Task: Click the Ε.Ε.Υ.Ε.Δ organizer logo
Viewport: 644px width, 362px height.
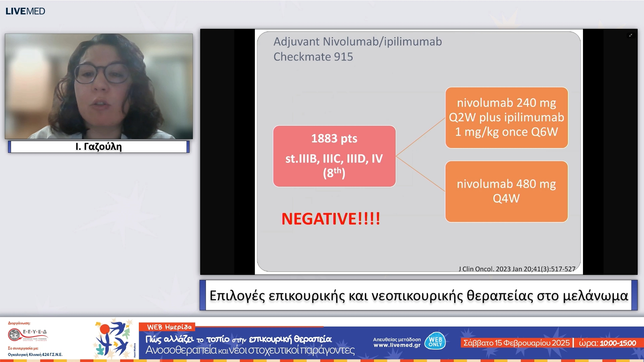Action: click(28, 335)
